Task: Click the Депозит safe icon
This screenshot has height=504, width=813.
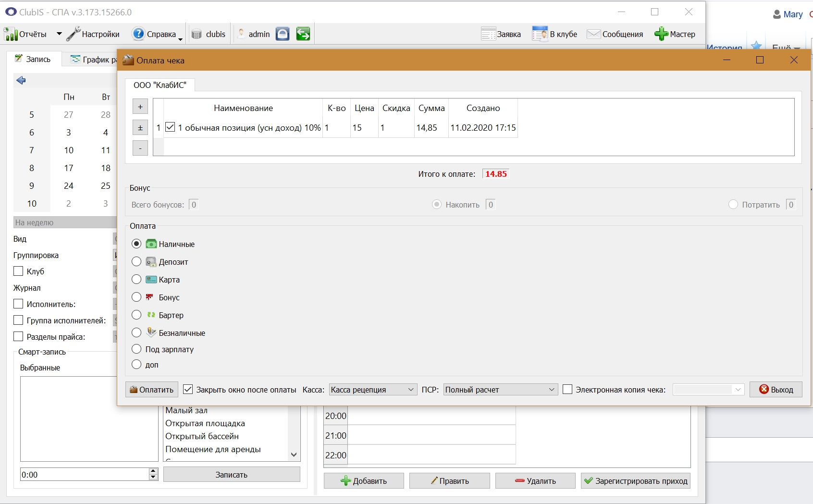Action: 151,262
